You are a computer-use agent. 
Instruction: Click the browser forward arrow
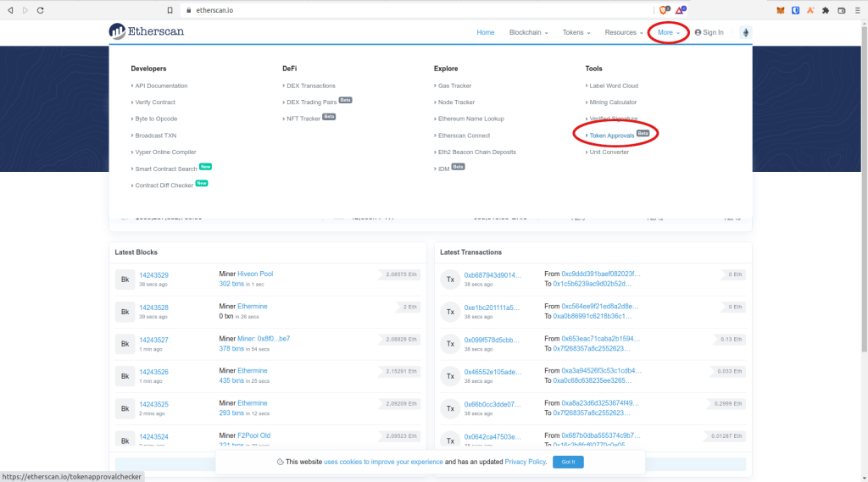tap(25, 10)
